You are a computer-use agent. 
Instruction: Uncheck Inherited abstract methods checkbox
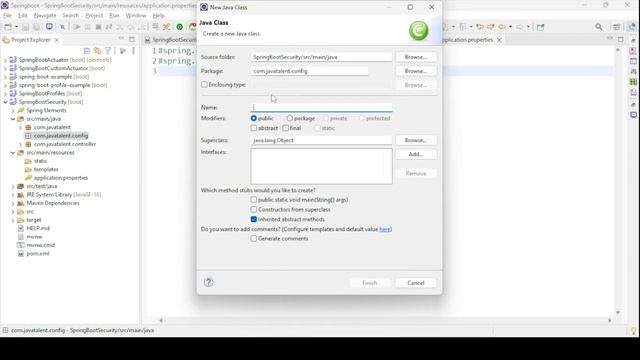(254, 219)
